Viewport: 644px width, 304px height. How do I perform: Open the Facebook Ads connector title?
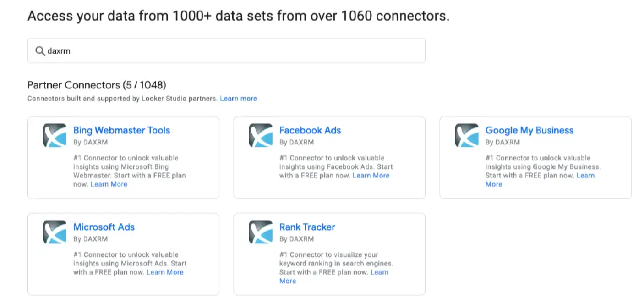pos(310,130)
